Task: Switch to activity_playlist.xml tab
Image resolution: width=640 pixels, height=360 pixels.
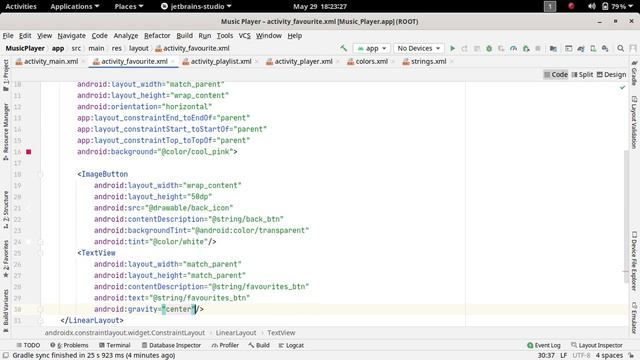Action: coord(220,61)
